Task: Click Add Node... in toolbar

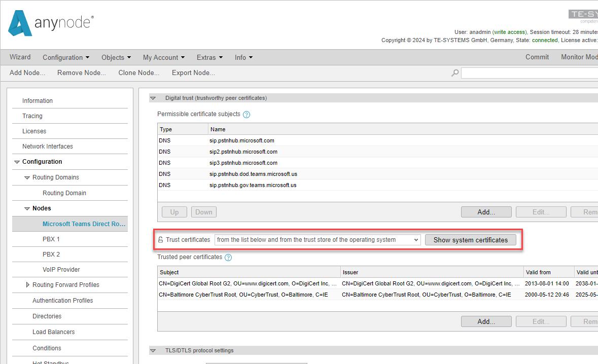Action: (27, 73)
